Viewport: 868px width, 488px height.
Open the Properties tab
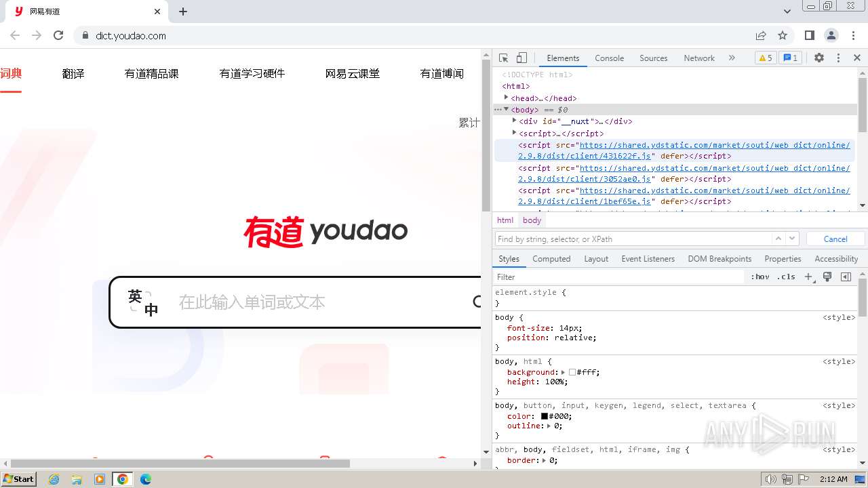pyautogui.click(x=783, y=259)
